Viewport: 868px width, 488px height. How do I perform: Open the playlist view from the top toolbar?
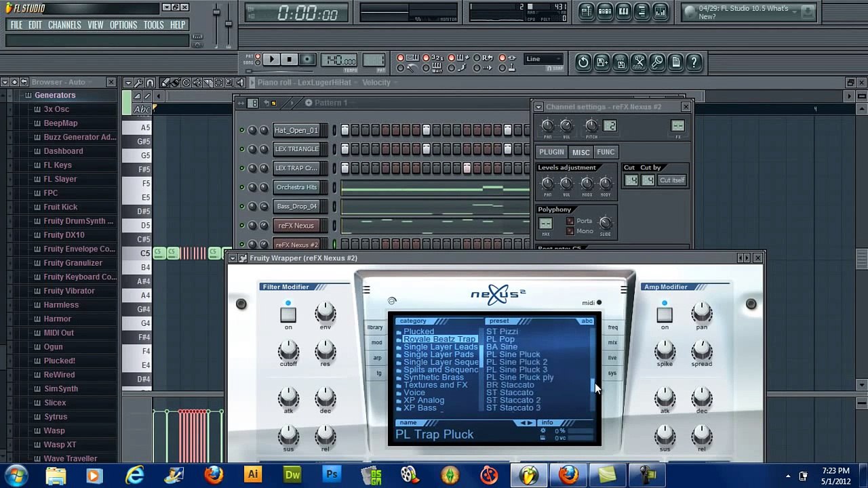[587, 12]
